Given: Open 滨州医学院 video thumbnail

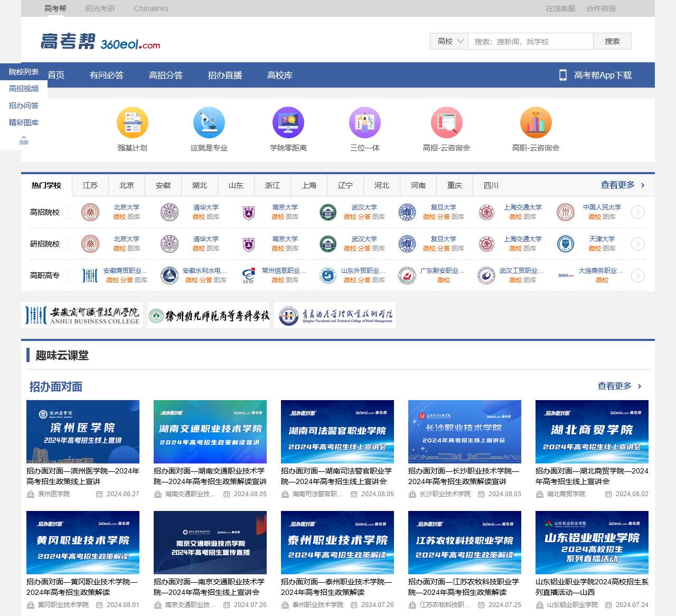Looking at the screenshot, I should (83, 432).
